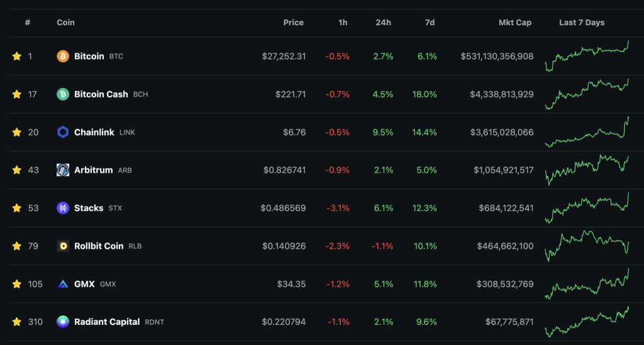Unfavorite Bitcoin with its star
This screenshot has width=644, height=345.
pyautogui.click(x=17, y=56)
